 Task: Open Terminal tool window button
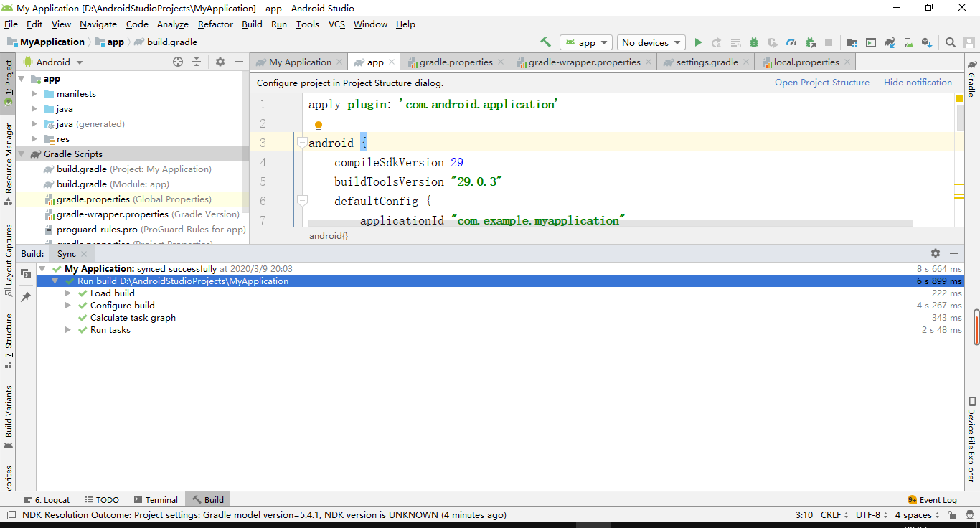pyautogui.click(x=155, y=499)
